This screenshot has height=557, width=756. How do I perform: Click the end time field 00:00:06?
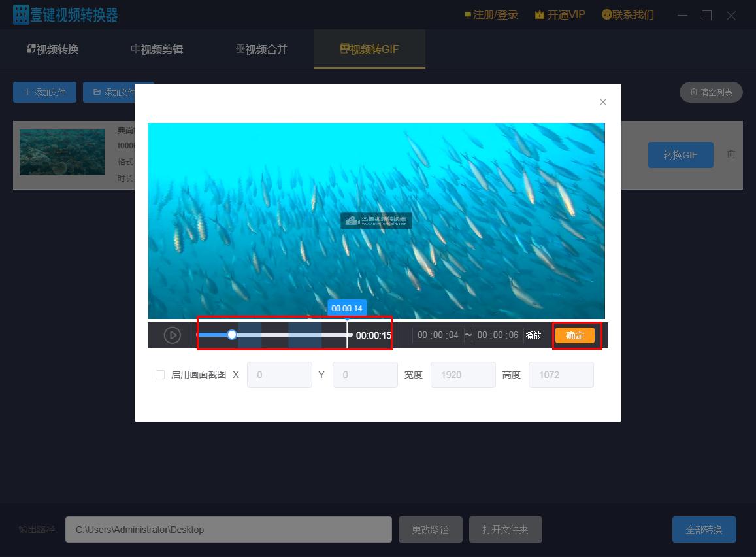coord(497,335)
